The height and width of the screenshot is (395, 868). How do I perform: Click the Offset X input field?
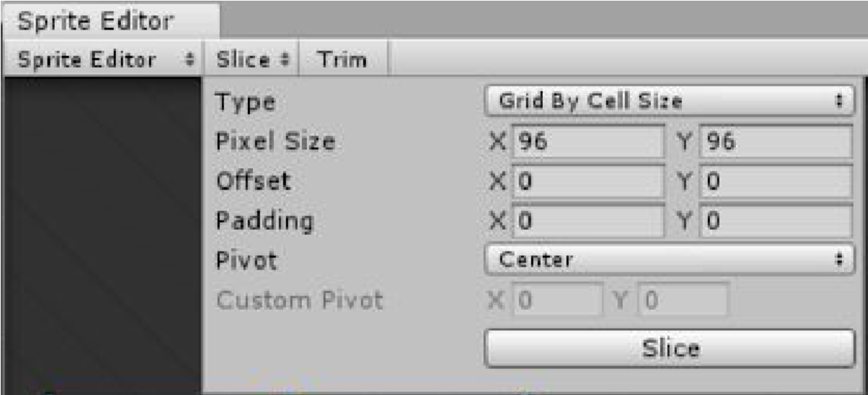(587, 181)
